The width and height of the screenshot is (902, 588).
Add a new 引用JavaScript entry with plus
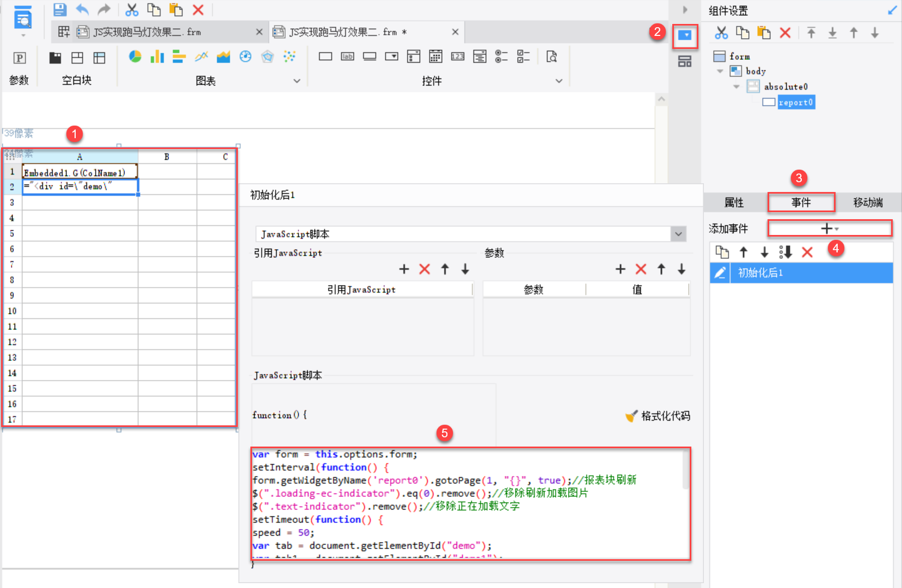[x=404, y=269]
